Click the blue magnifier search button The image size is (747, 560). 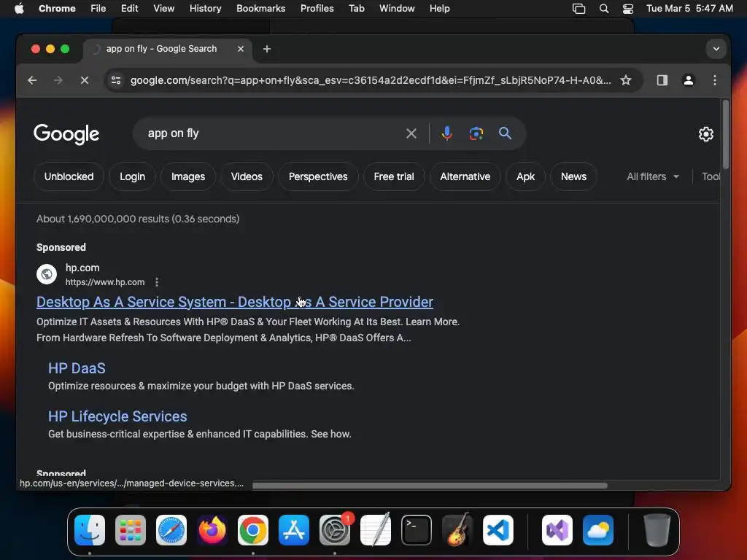point(505,133)
